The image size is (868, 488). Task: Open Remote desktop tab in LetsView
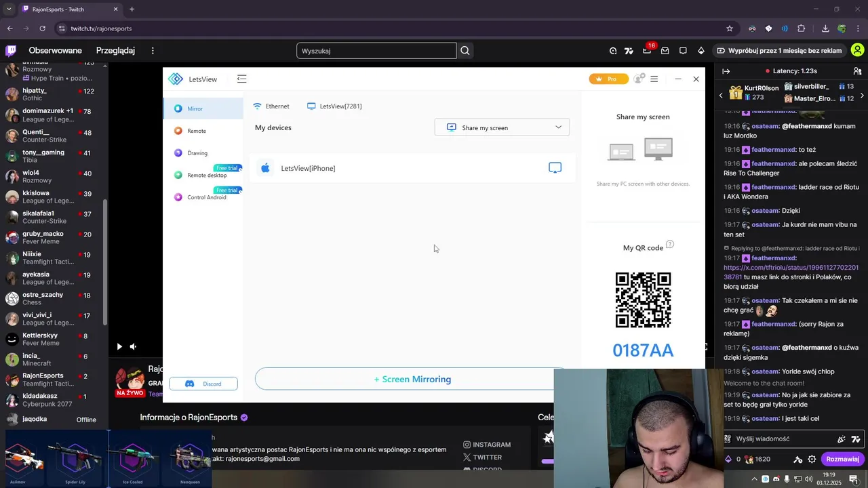[x=203, y=175]
